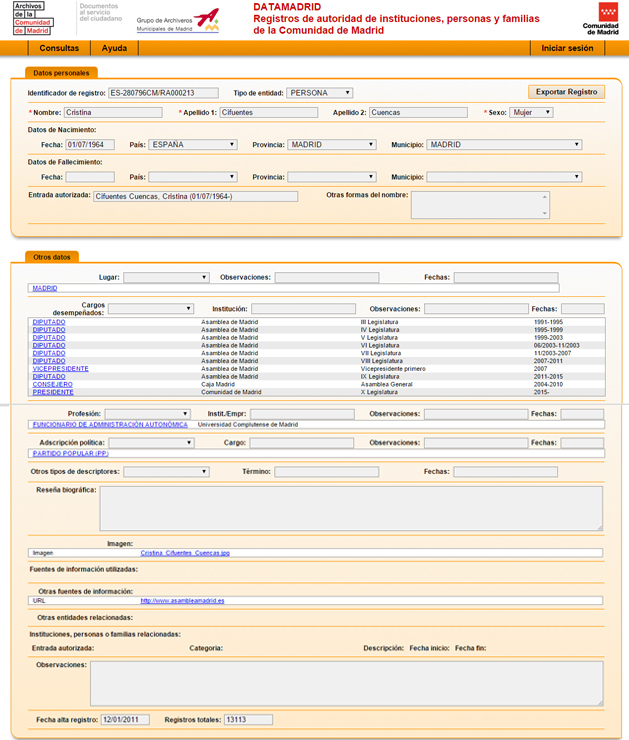The height and width of the screenshot is (740, 629).
Task: Click the Fecha alta registro field
Action: pos(126,720)
